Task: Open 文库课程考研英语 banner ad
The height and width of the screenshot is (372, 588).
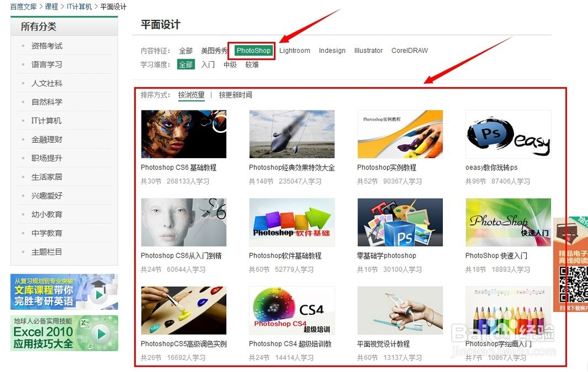Action: coord(64,292)
